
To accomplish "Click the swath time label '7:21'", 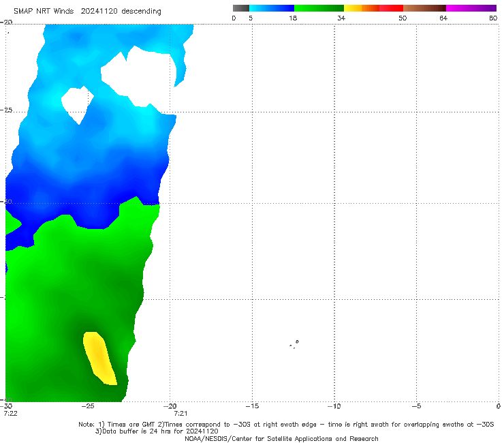I will [180, 414].
